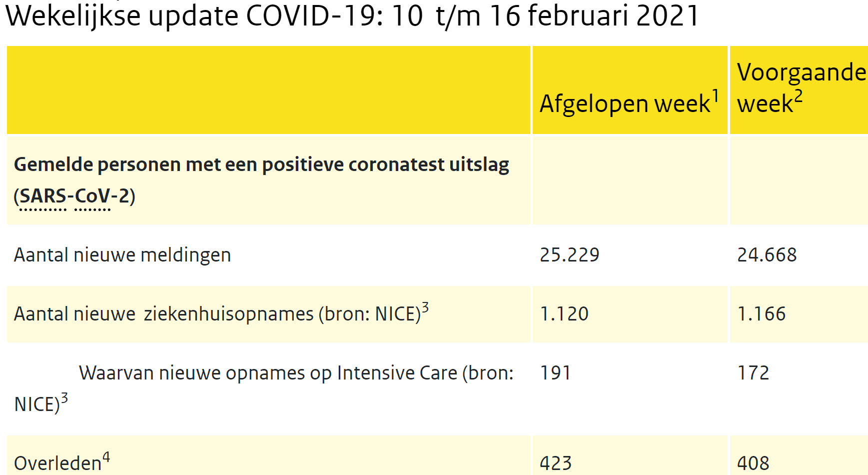The height and width of the screenshot is (475, 868).
Task: Click the previous-week value 24.668
Action: (x=767, y=255)
